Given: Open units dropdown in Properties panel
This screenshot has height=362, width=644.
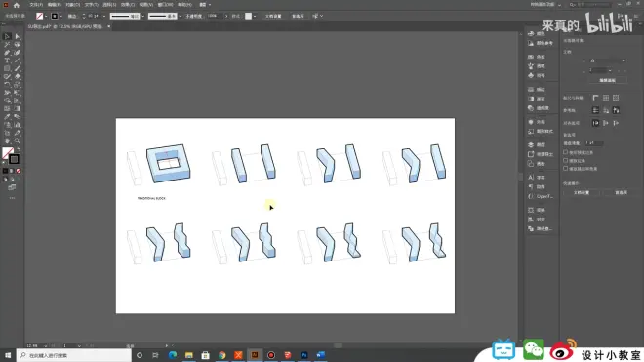Looking at the screenshot, I should coord(607,60).
